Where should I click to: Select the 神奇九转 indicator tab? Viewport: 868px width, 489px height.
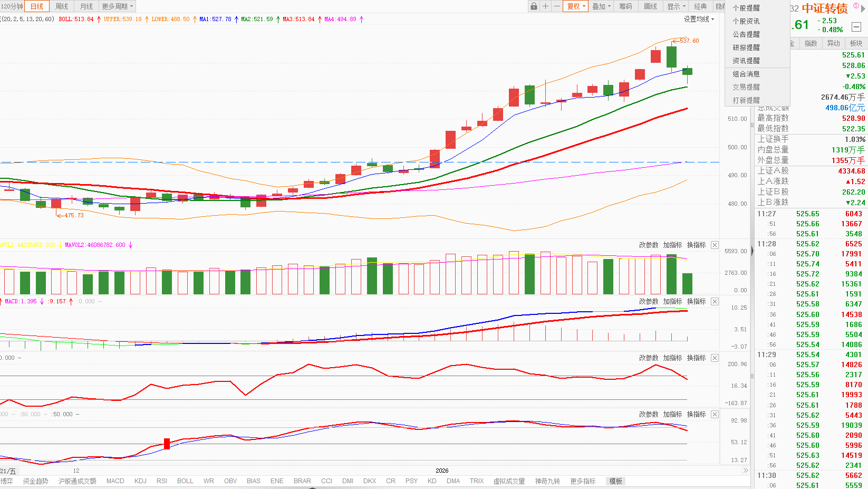coord(547,481)
